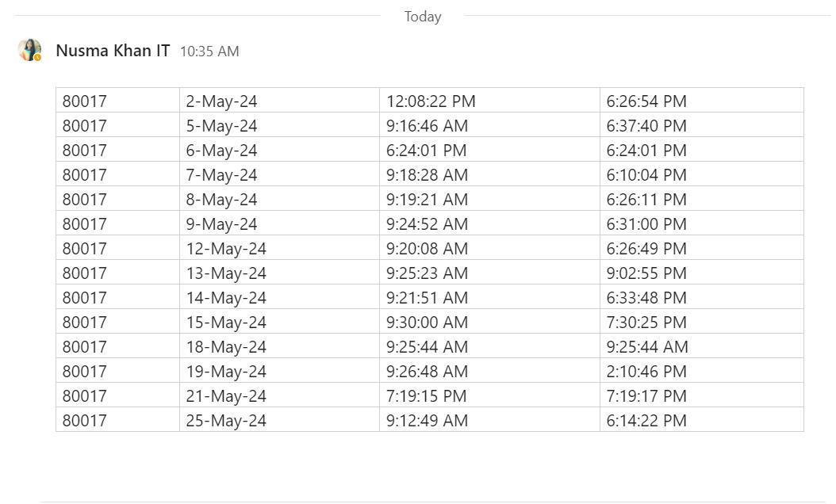Click the 25-May-24 date cell

point(279,419)
